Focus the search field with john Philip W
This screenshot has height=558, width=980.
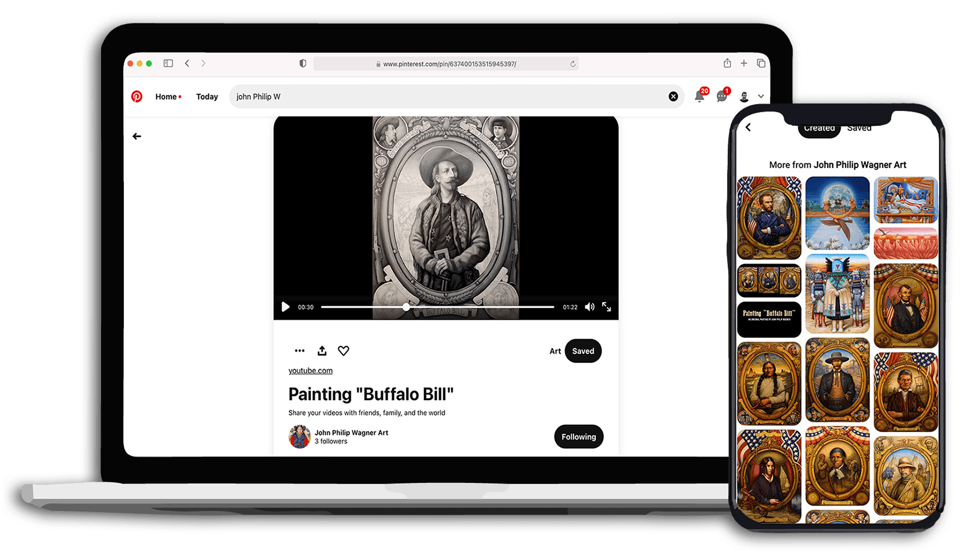pos(457,97)
